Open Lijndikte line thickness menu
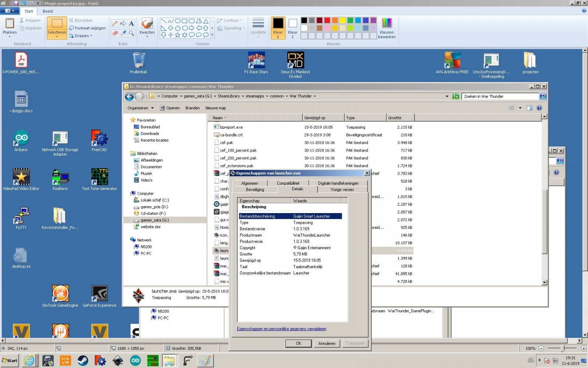Image resolution: width=588 pixels, height=368 pixels. coord(258,27)
